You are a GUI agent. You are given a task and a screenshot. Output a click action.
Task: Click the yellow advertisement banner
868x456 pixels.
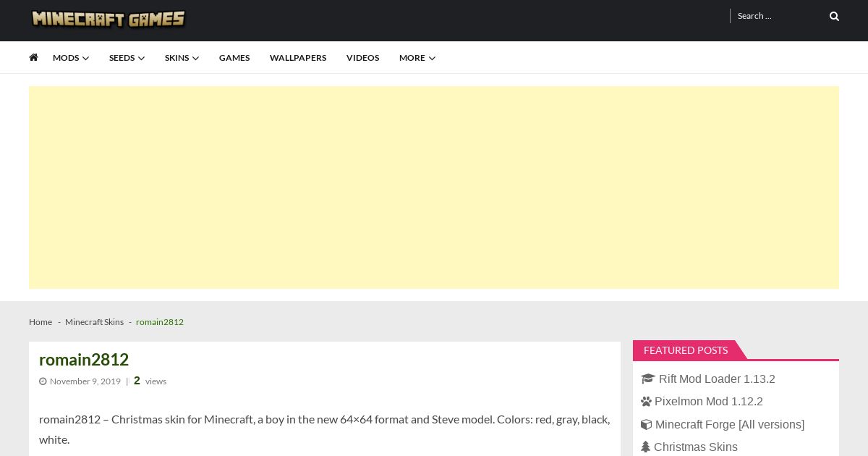coord(434,187)
